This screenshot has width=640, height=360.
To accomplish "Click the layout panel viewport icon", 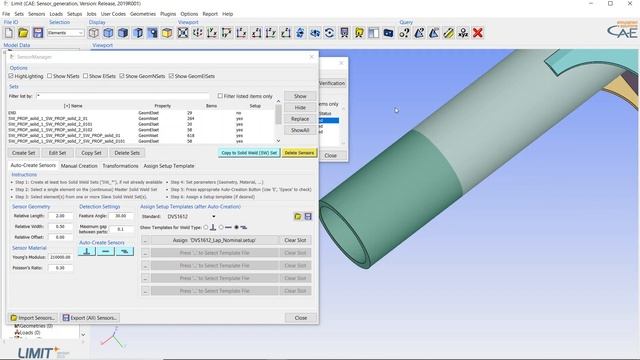I will [x=373, y=33].
